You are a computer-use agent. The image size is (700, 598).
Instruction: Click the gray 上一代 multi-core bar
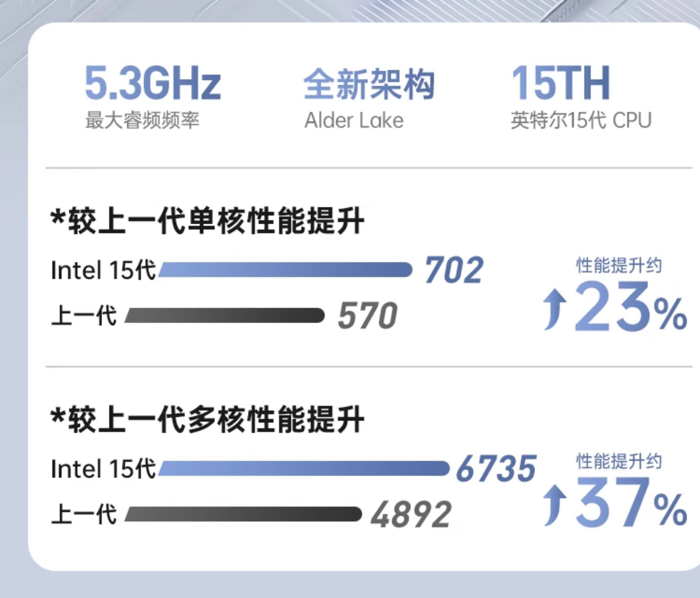click(x=243, y=514)
